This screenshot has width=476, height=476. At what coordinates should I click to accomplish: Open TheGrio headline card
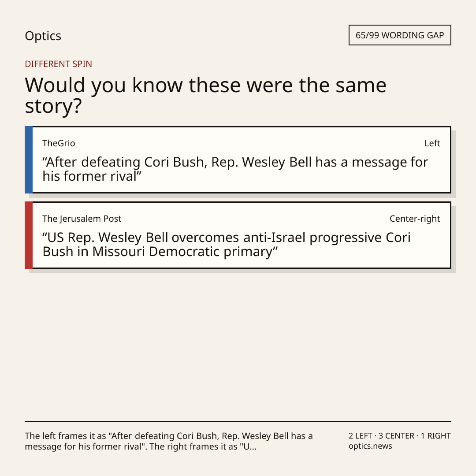tap(238, 160)
